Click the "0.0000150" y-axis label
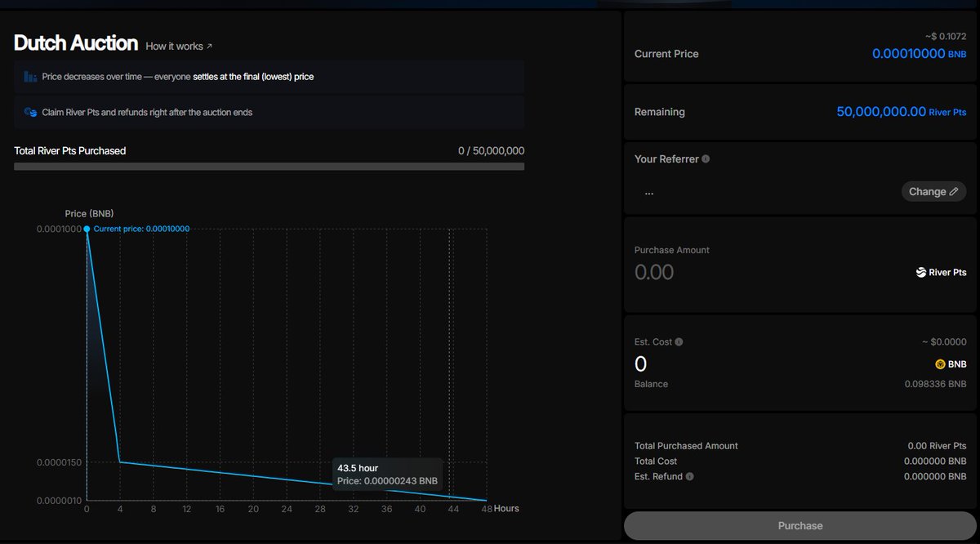Screen dimensions: 980x544 [x=59, y=462]
